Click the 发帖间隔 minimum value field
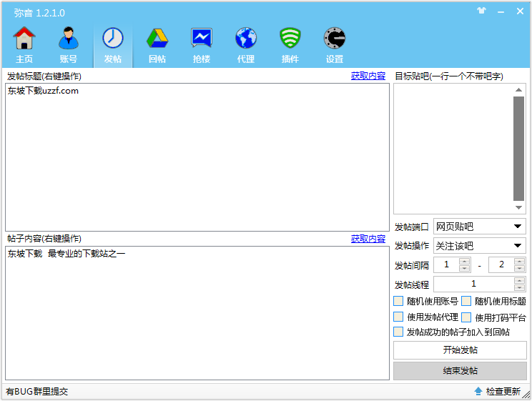 pos(446,264)
